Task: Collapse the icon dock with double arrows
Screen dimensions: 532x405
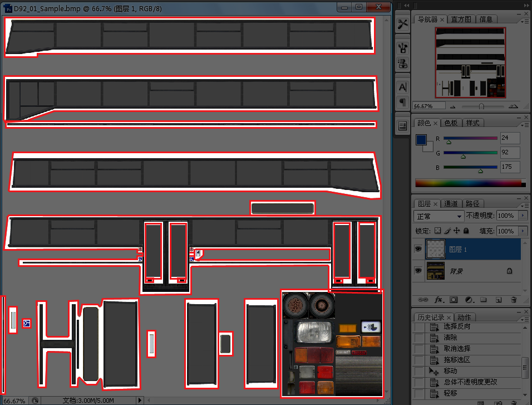Action: [406, 6]
